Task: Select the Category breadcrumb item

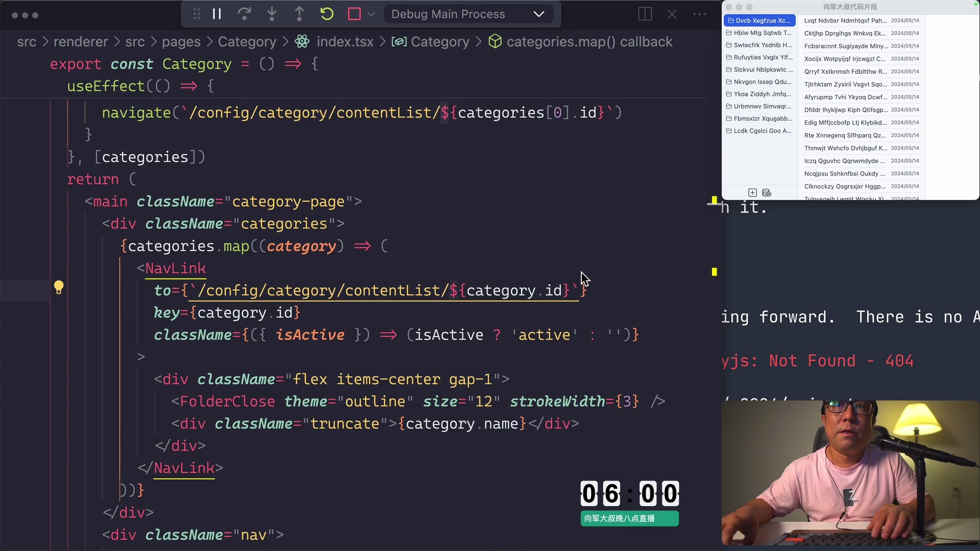Action: [x=247, y=41]
